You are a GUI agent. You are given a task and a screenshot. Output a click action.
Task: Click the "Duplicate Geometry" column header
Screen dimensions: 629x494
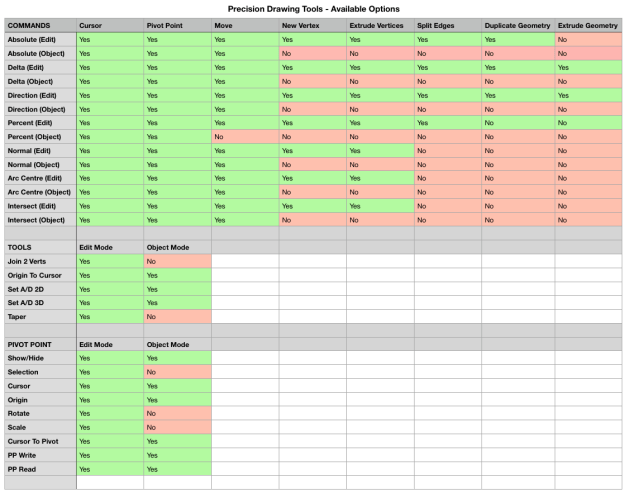pos(517,24)
